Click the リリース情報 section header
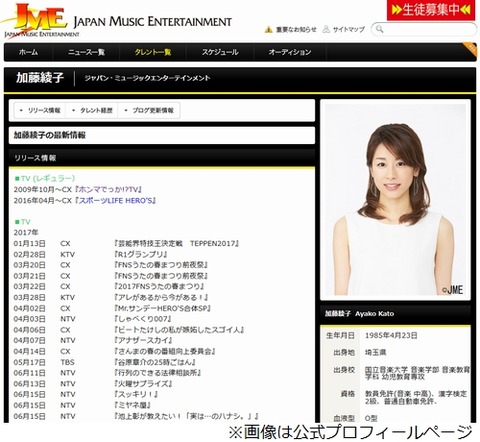480x442 pixels. pyautogui.click(x=35, y=158)
